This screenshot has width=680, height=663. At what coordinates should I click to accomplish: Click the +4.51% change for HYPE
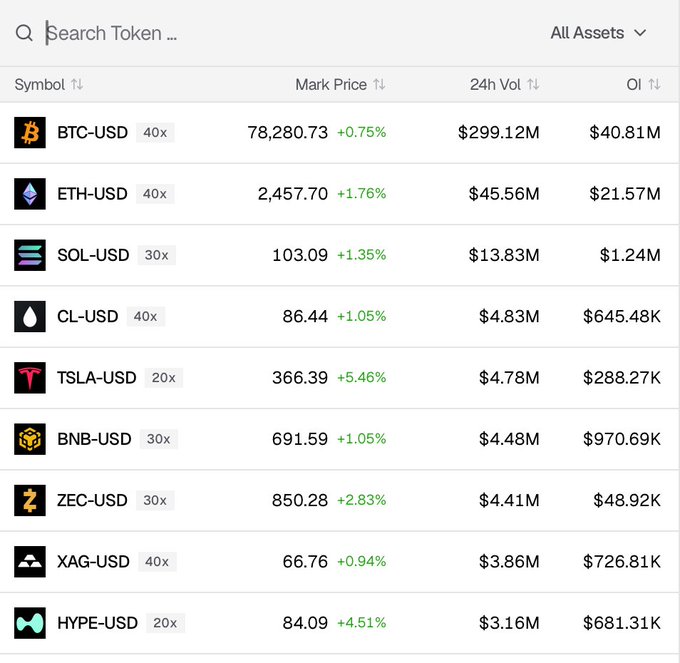[361, 623]
